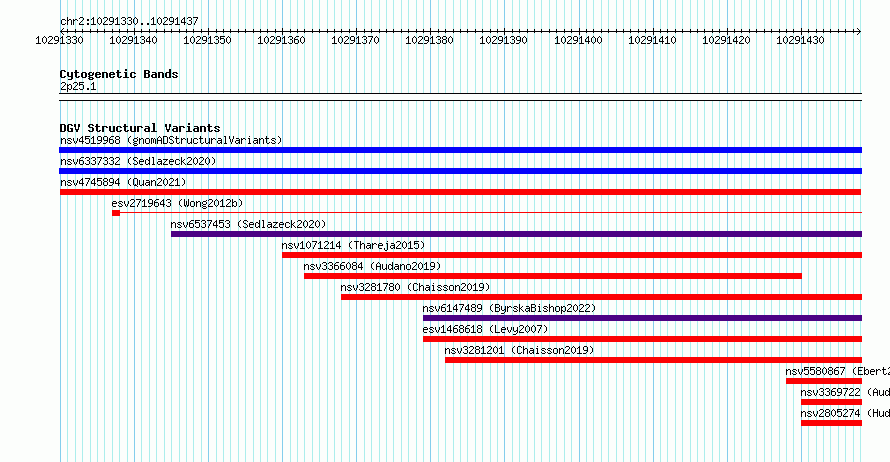This screenshot has width=890, height=462.
Task: Open the nsv6337332 (Sedlazeck2020) label
Action: pyautogui.click(x=138, y=161)
